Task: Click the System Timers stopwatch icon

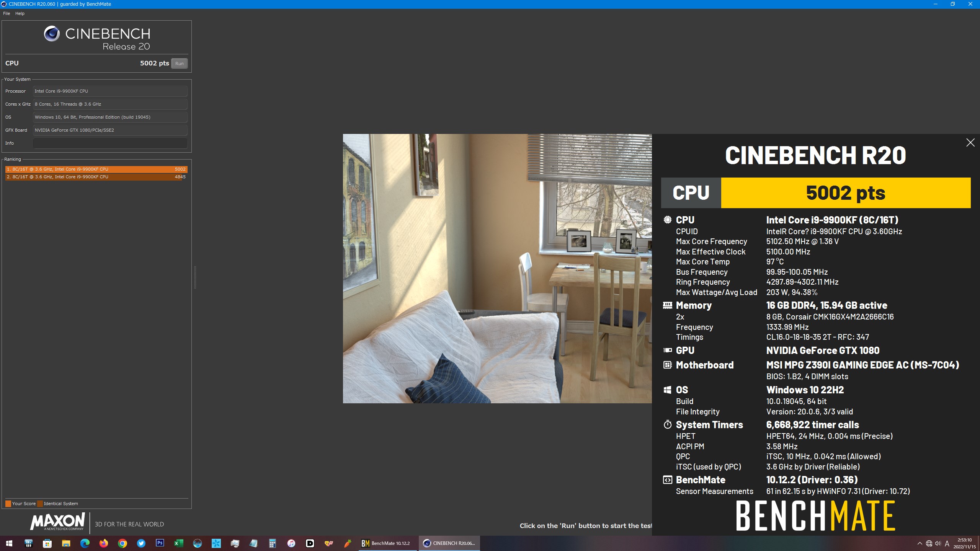Action: coord(667,424)
